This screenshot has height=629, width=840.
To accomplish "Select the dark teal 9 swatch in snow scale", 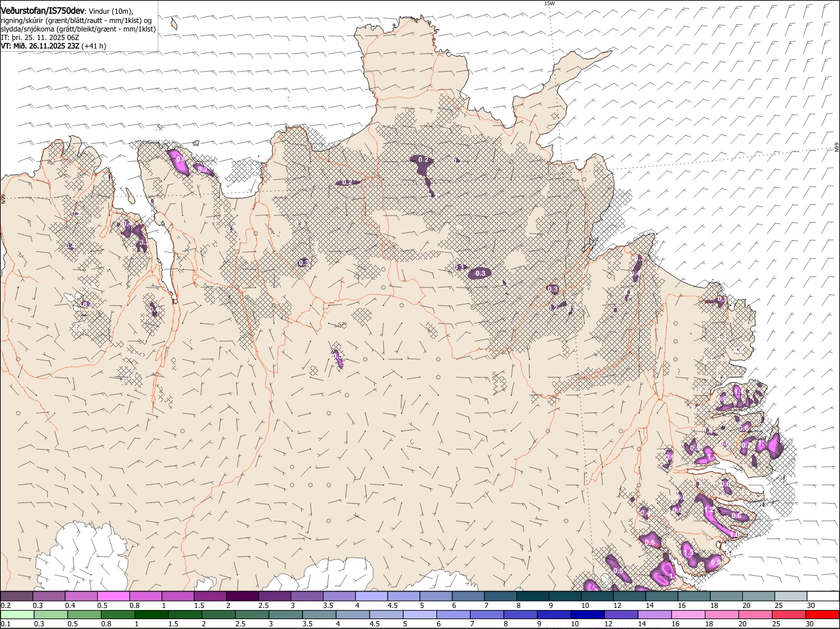I will (564, 596).
